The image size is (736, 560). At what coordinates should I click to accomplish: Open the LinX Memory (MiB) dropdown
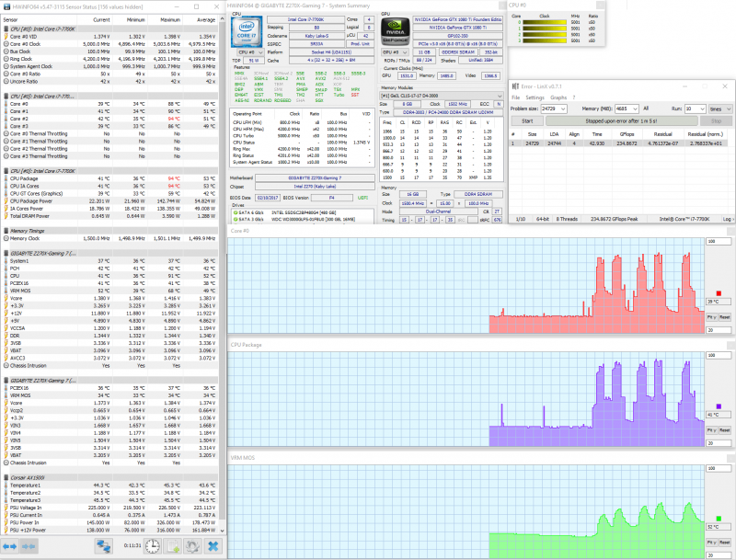(635, 109)
